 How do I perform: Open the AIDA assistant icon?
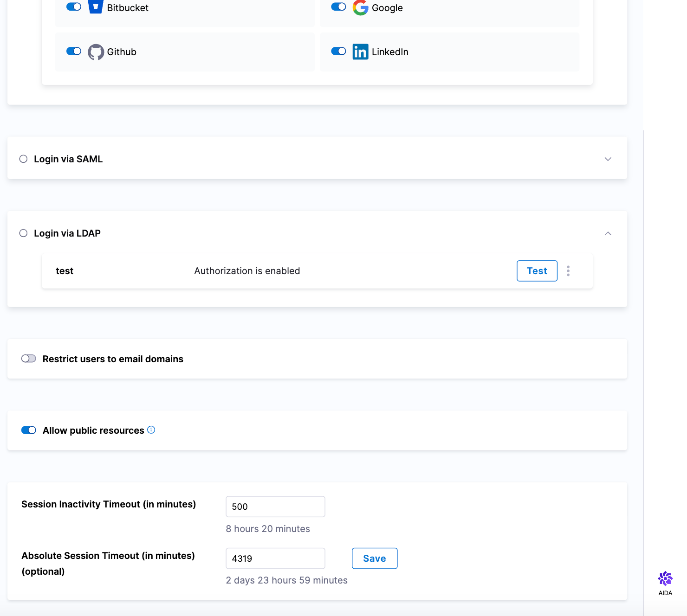(665, 579)
